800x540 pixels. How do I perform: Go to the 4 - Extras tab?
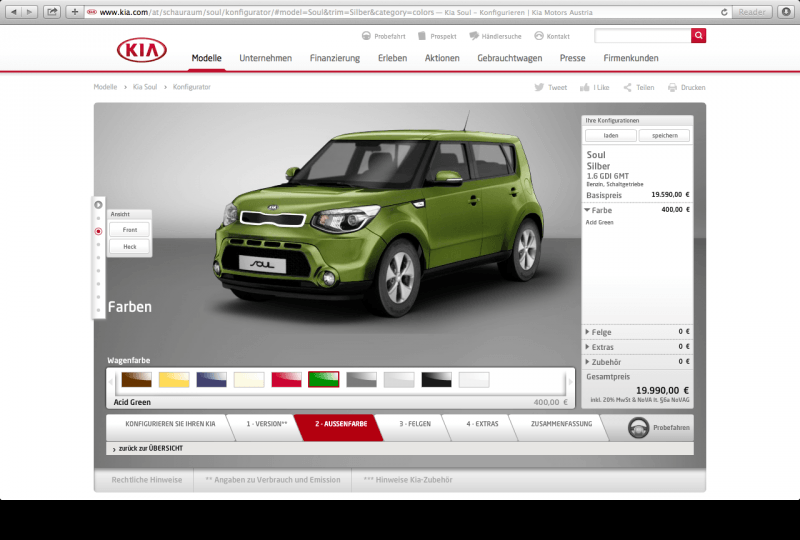tap(482, 424)
